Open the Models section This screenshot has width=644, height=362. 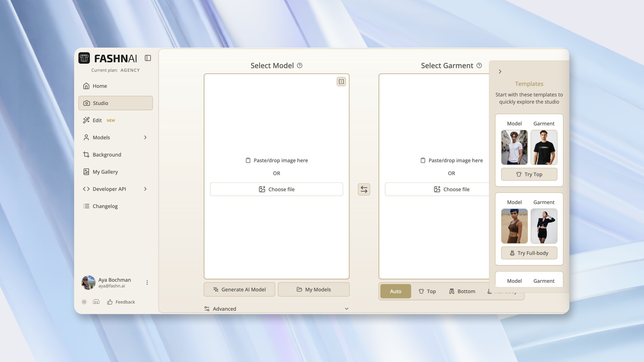116,137
